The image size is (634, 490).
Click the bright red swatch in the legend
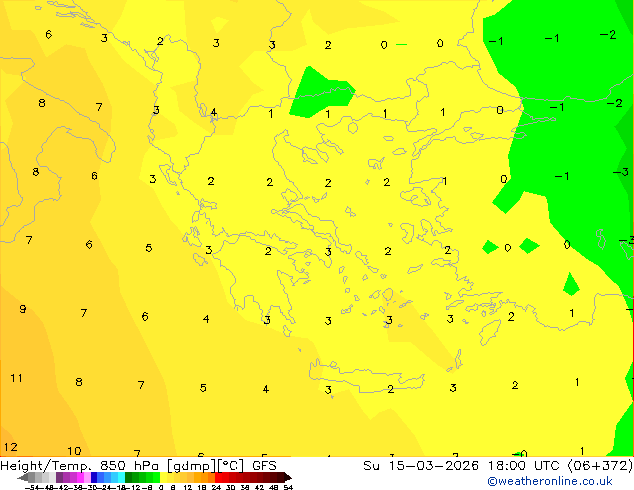click(219, 477)
